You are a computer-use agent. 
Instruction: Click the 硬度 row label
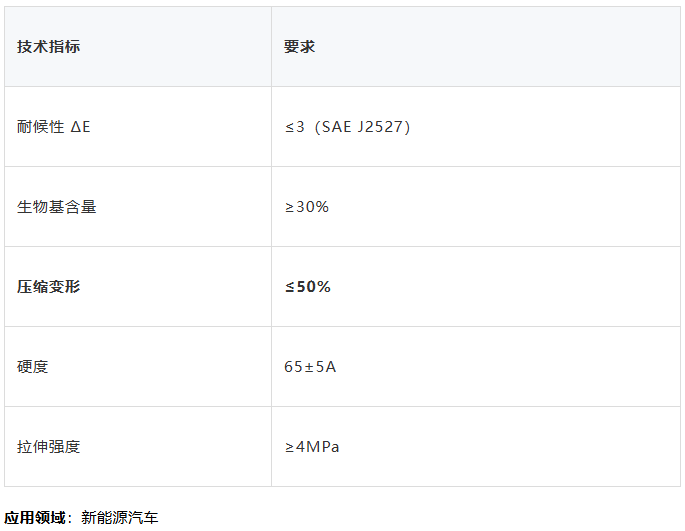32,367
